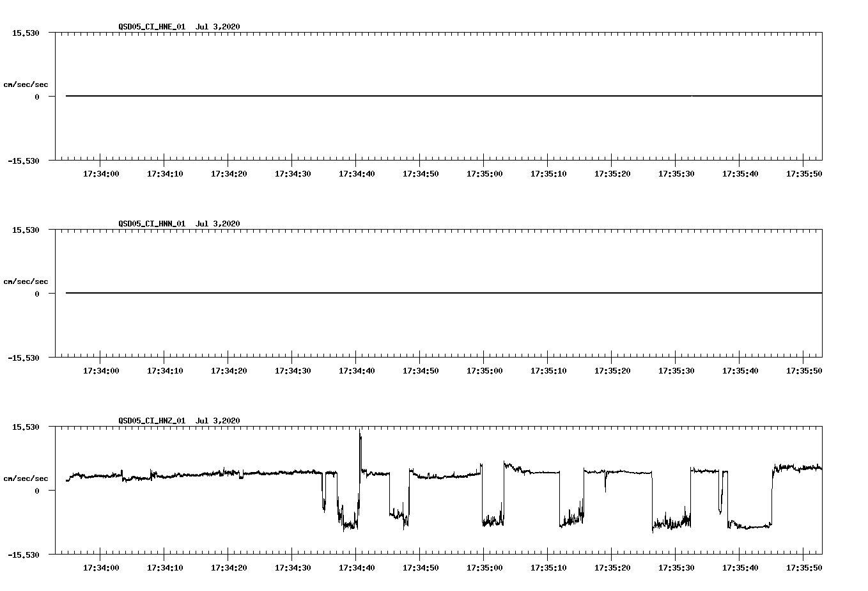The image size is (868, 591).
Task: Click 17:35:10 time label under HNN chart
Action: (x=548, y=370)
